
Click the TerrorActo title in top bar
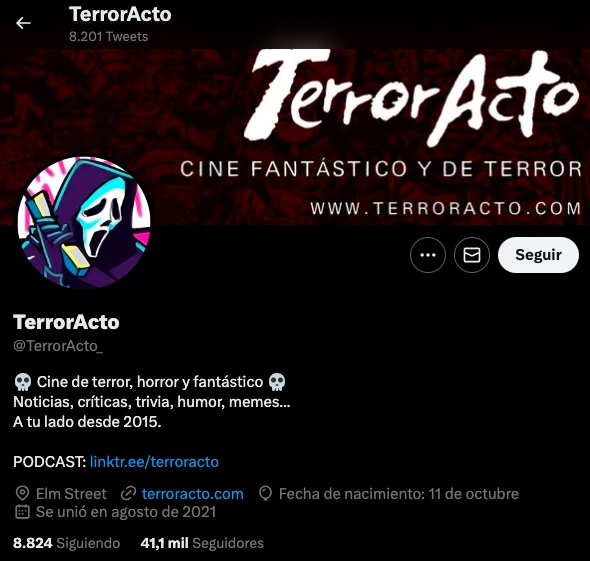[x=120, y=14]
